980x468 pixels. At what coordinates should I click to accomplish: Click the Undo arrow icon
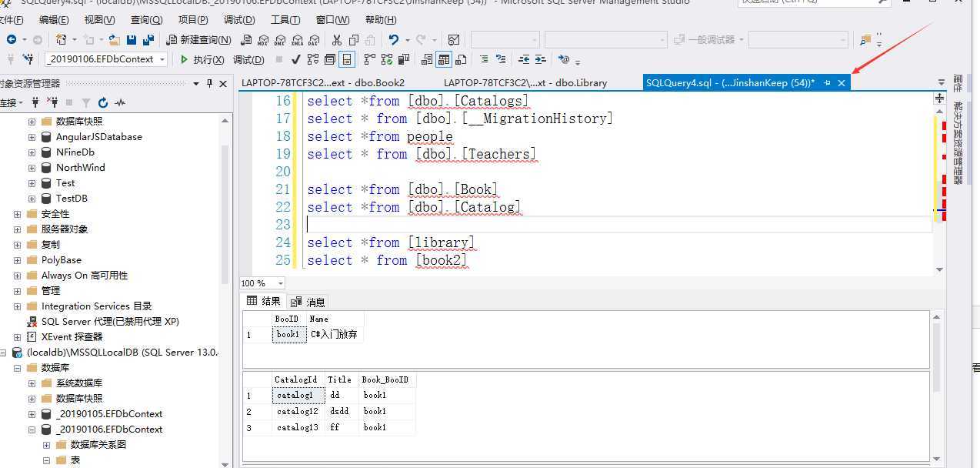[393, 39]
